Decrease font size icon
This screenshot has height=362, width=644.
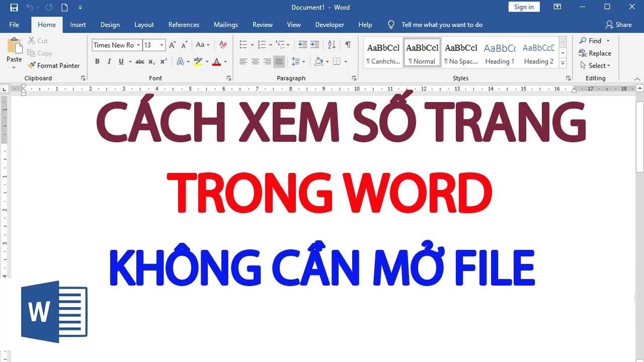click(x=184, y=45)
